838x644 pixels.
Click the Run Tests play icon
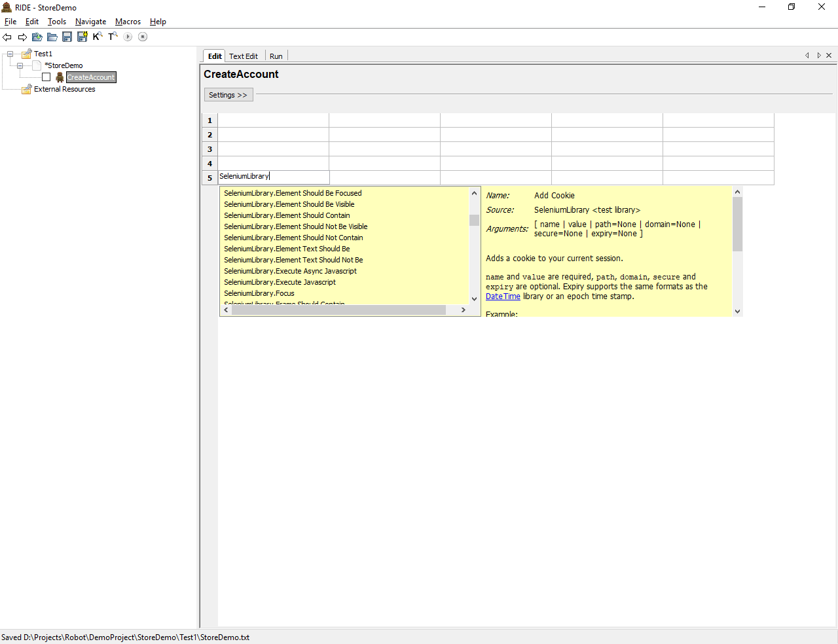point(128,37)
